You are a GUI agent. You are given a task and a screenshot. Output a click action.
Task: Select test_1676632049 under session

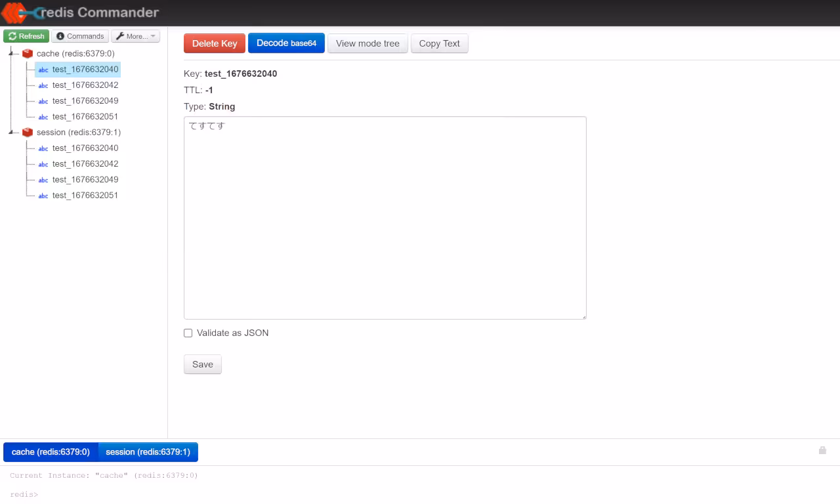point(85,180)
